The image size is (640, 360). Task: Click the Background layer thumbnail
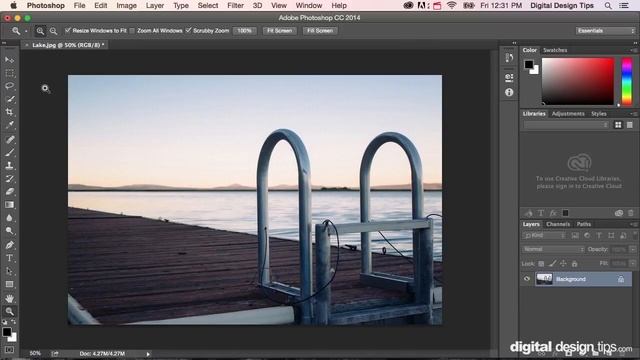[x=544, y=279]
